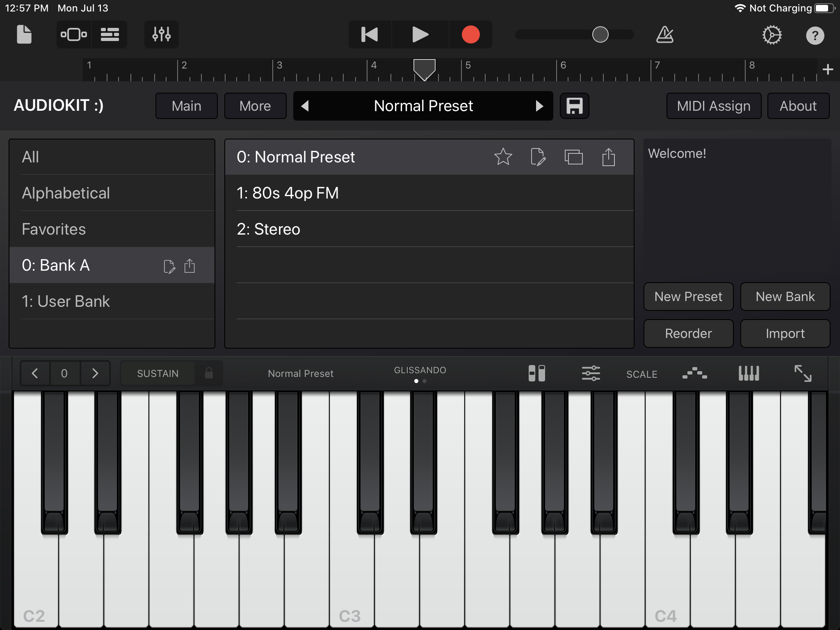Click the master volume slider knob
Viewport: 840px width, 630px height.
coord(600,34)
